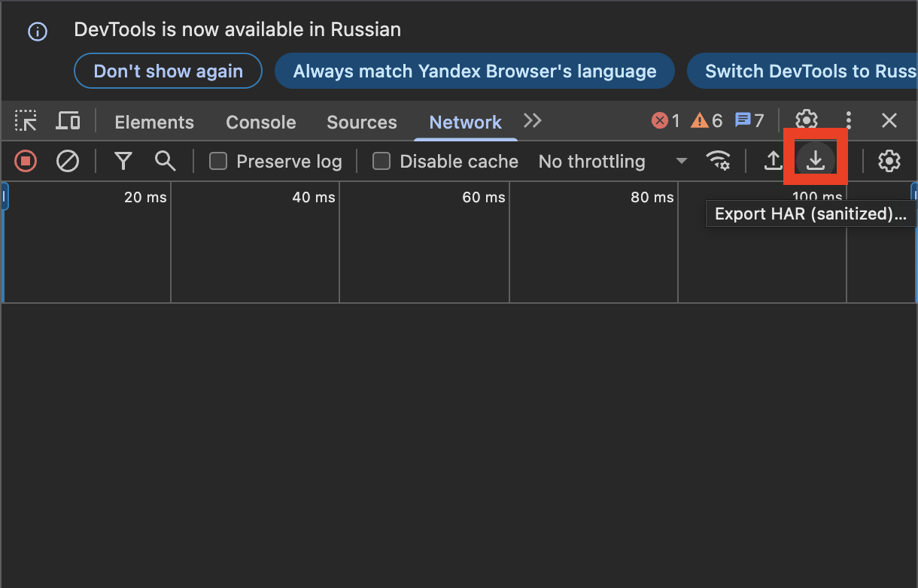
Task: Stop recording the network log
Action: coord(26,161)
